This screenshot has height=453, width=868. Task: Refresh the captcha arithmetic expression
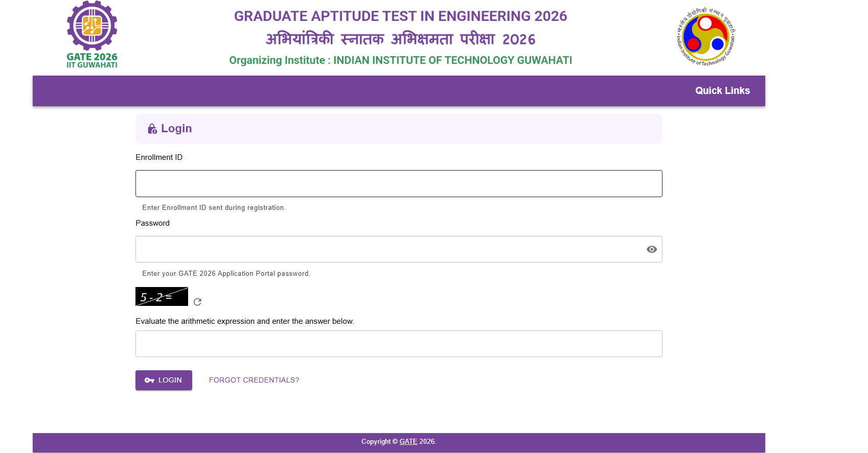[x=197, y=302]
